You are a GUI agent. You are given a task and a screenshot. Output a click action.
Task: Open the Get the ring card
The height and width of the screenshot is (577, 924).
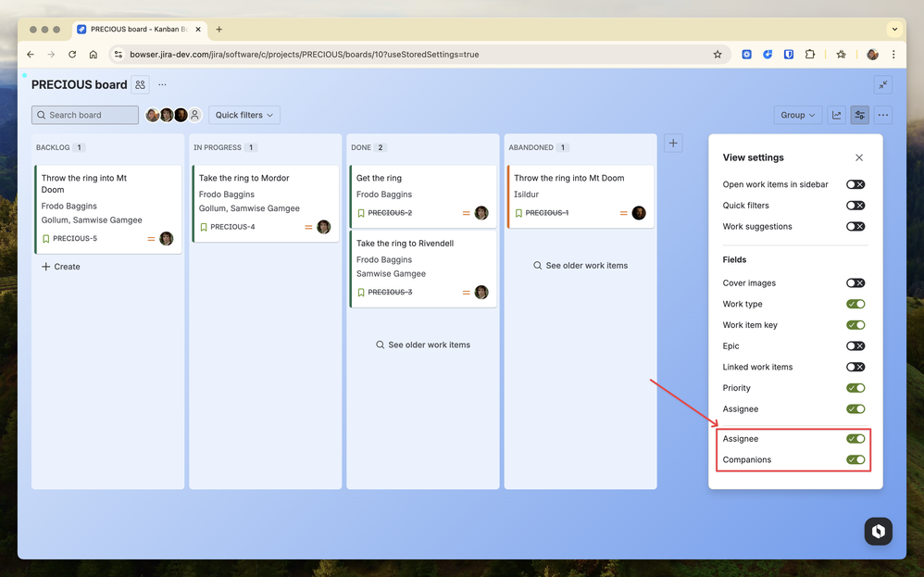pyautogui.click(x=423, y=196)
